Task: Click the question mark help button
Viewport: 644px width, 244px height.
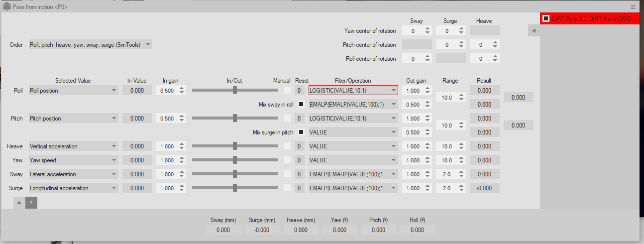Action: click(31, 203)
